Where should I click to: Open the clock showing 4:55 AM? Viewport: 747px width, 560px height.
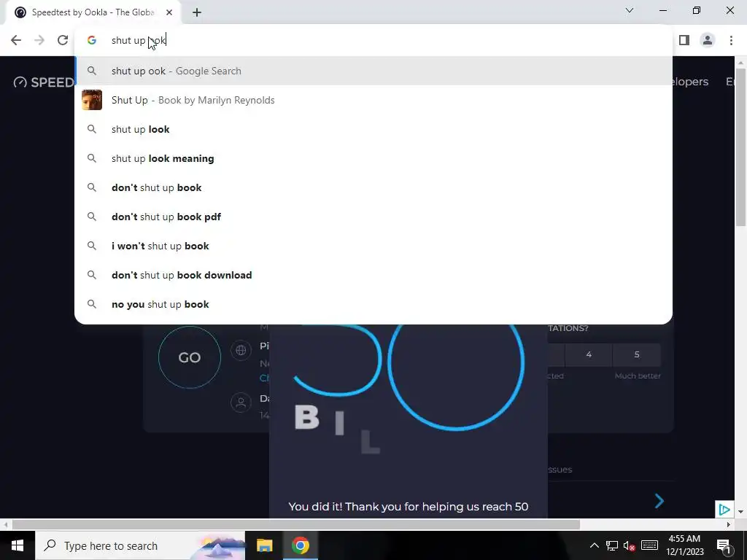click(684, 545)
